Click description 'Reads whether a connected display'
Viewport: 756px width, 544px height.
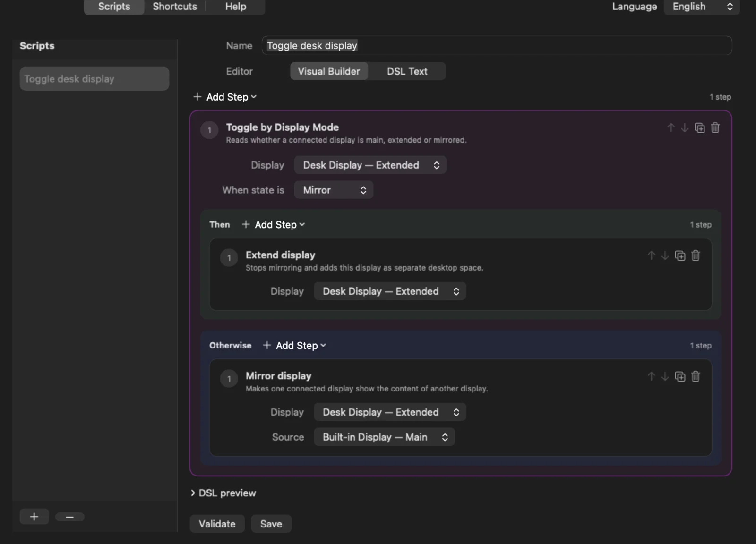pos(346,140)
